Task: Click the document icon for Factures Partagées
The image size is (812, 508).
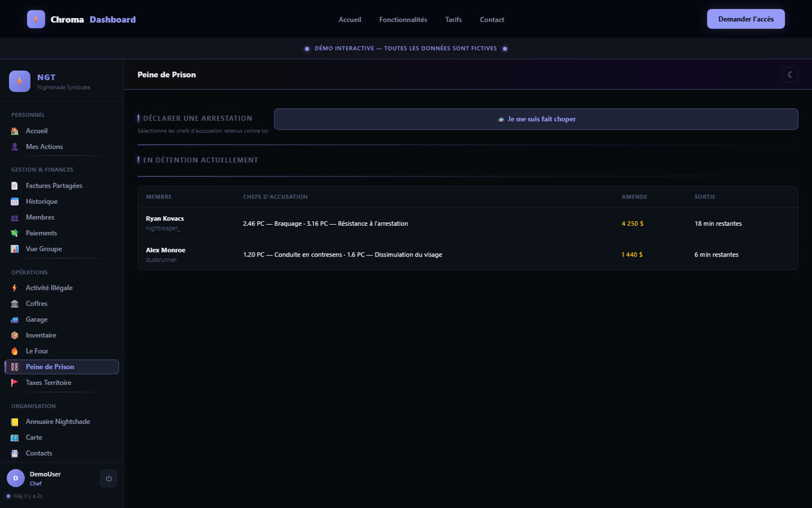Action: pos(14,186)
